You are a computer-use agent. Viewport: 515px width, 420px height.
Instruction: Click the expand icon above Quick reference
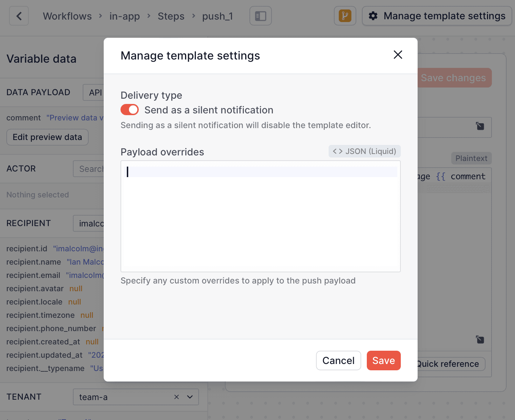coord(480,339)
